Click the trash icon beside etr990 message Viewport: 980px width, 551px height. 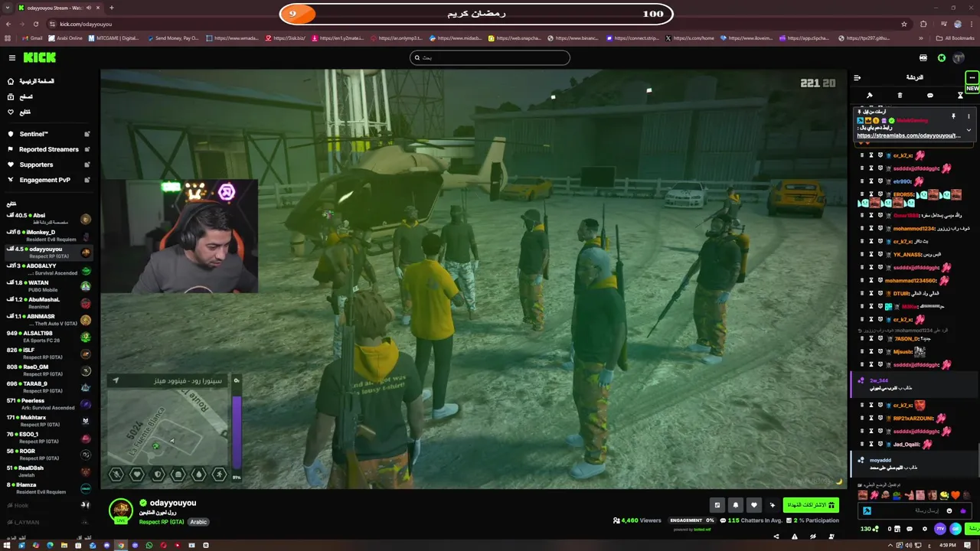pyautogui.click(x=862, y=181)
